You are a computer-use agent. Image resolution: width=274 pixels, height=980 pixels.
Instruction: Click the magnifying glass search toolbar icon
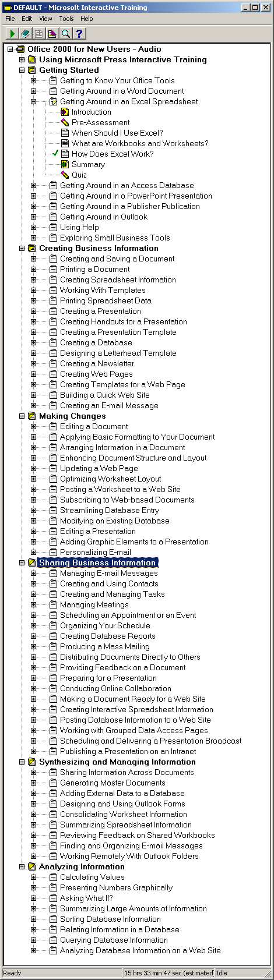point(66,34)
